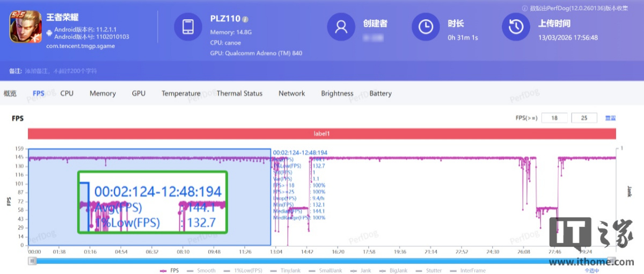This screenshot has height=274, width=644.
Task: Open the Thermal Status tab
Action: (x=239, y=93)
